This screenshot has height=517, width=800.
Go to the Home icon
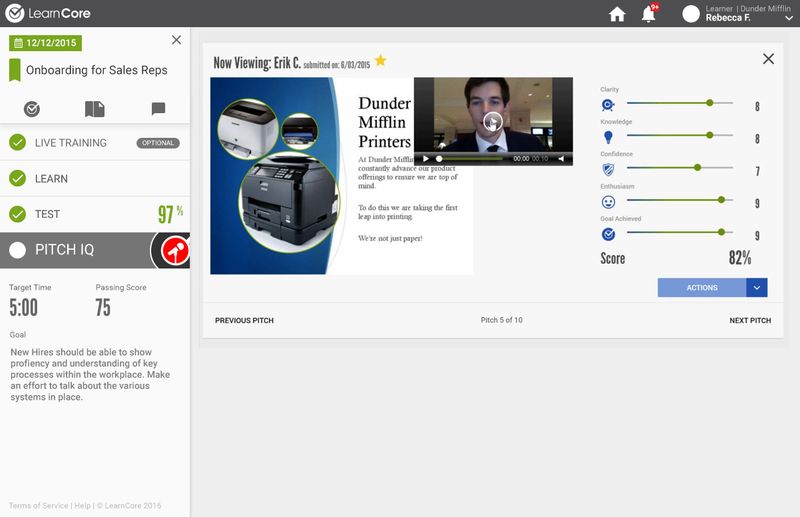(x=617, y=14)
